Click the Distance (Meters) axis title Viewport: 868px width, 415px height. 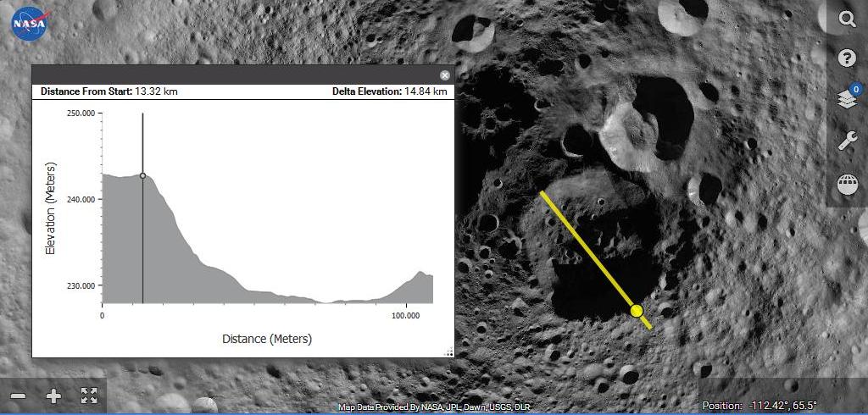(267, 339)
